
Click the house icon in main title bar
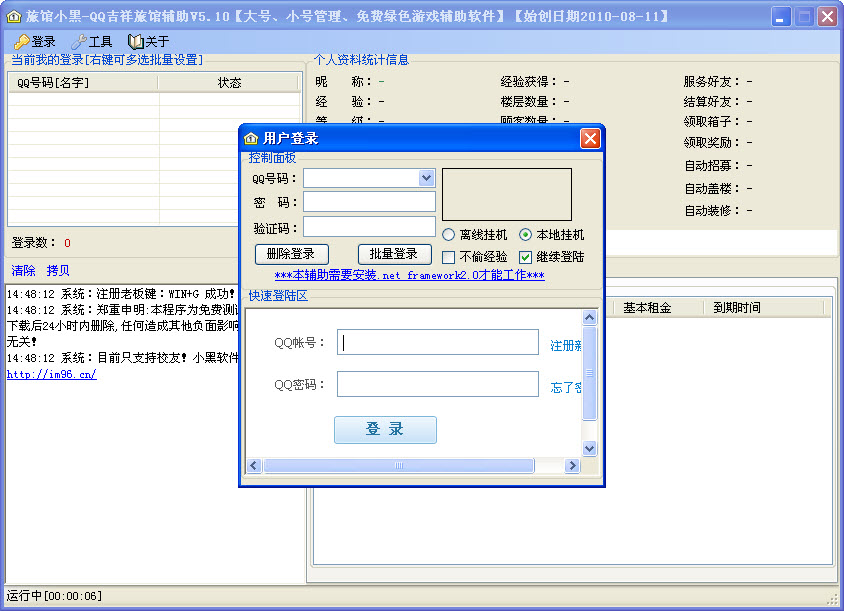pos(13,16)
